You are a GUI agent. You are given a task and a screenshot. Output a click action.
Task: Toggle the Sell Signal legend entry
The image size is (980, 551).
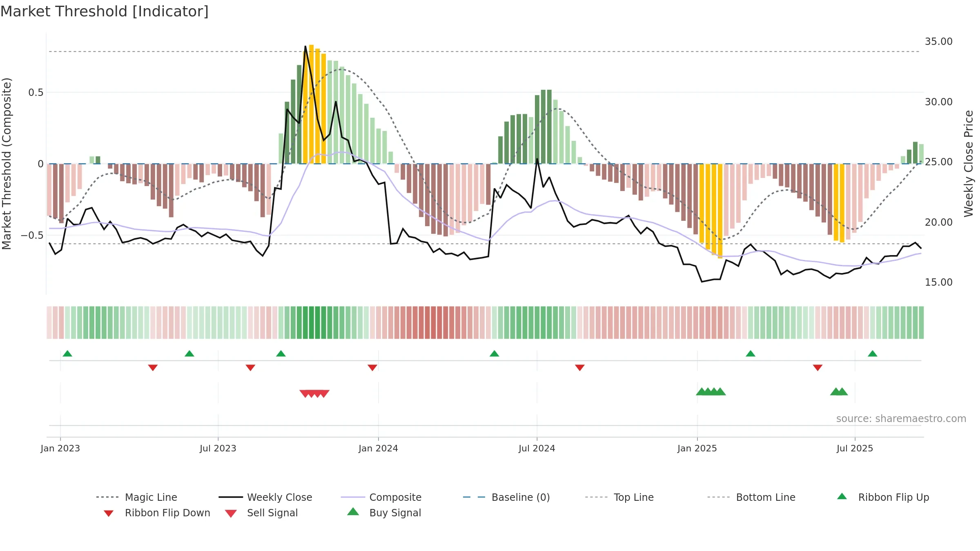(x=261, y=513)
